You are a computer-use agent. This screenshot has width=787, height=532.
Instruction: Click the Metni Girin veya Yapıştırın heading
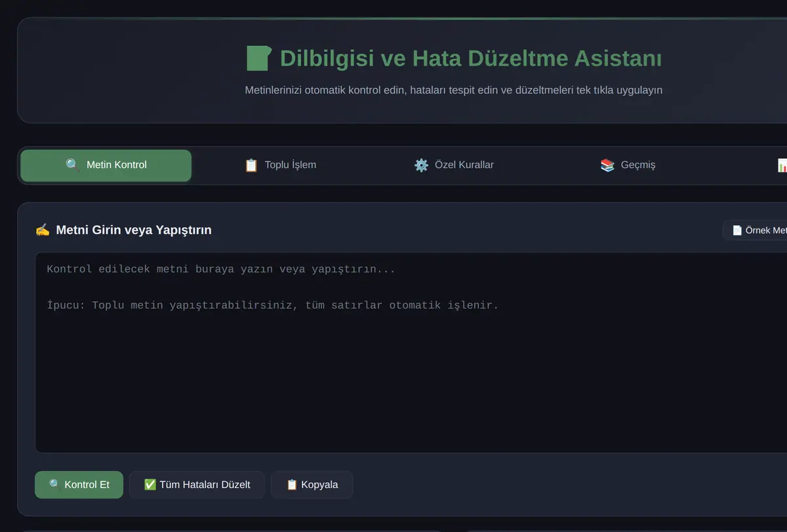(123, 230)
